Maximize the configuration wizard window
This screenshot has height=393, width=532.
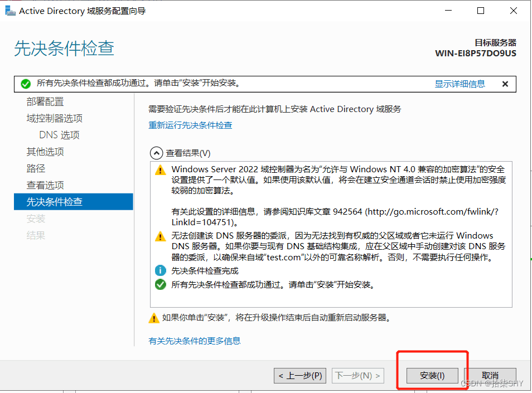pyautogui.click(x=481, y=11)
